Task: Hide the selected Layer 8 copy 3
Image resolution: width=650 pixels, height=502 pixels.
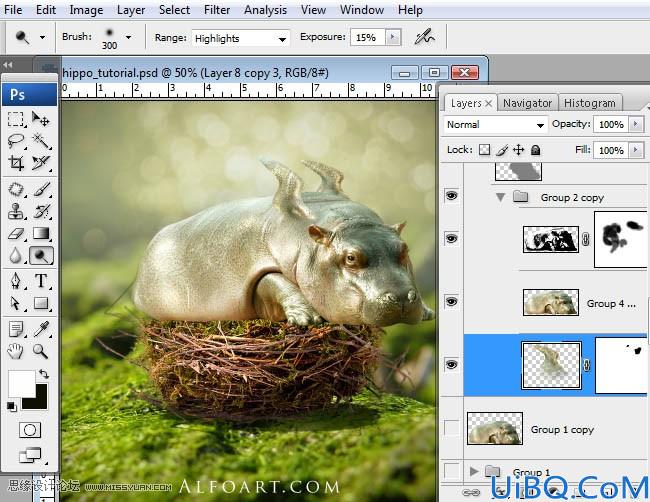Action: click(451, 364)
